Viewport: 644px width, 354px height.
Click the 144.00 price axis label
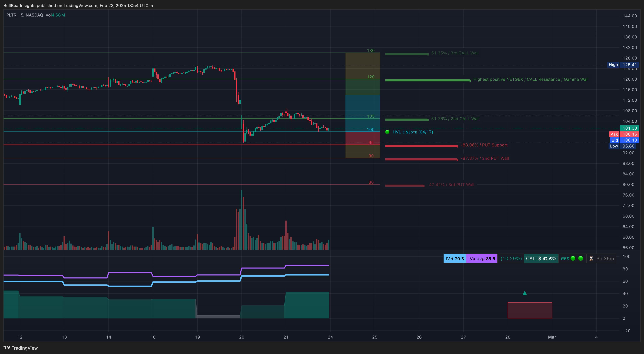coord(630,16)
